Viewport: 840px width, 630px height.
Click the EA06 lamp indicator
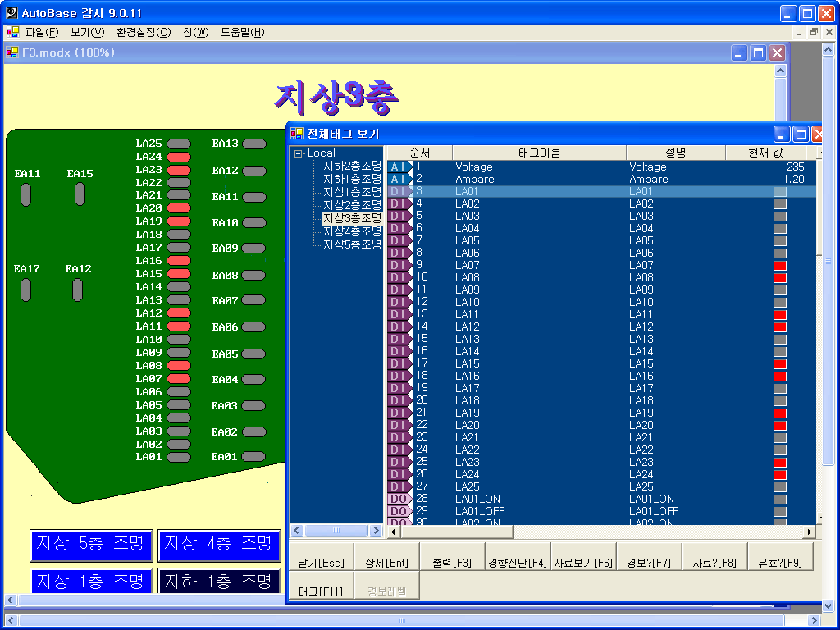pos(254,327)
